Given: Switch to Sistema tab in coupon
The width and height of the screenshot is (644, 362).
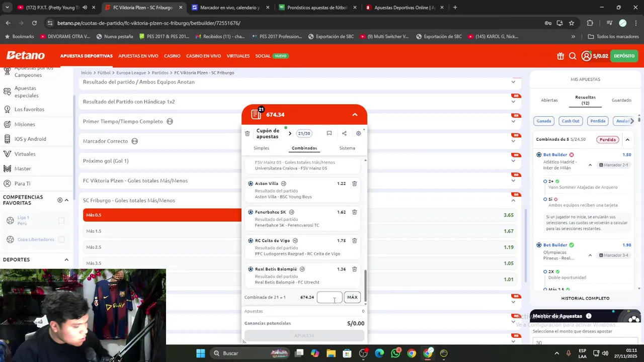Looking at the screenshot, I should pos(347,148).
